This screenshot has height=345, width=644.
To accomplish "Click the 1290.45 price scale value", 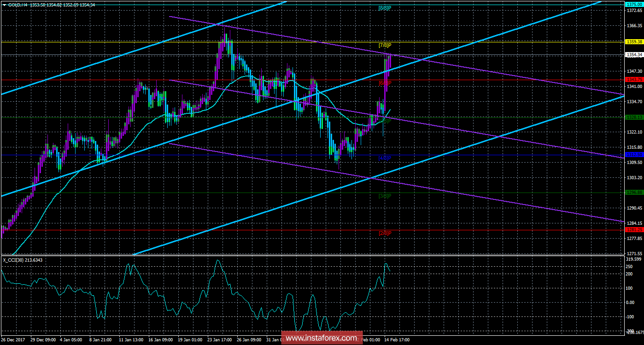I will coord(634,208).
